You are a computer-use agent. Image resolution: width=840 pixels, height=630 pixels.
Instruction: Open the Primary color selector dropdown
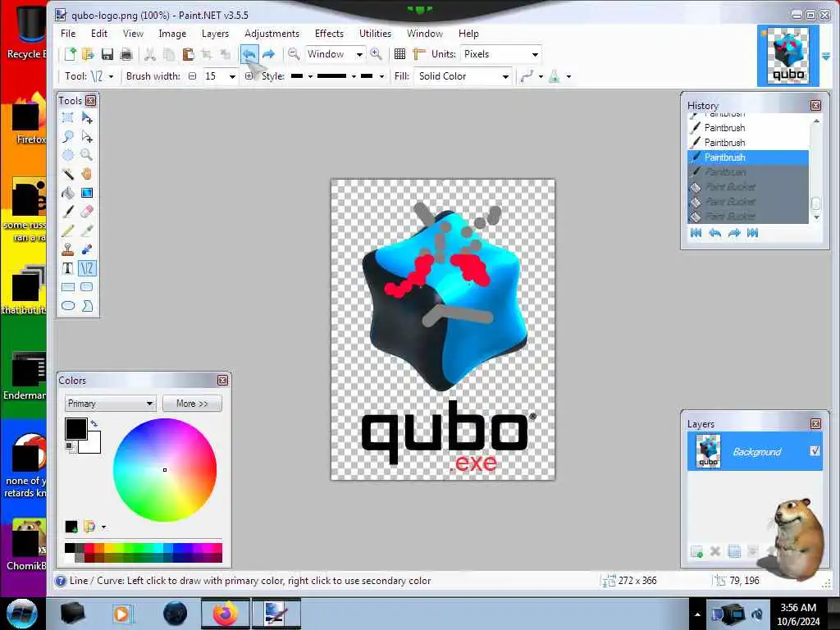click(x=110, y=404)
